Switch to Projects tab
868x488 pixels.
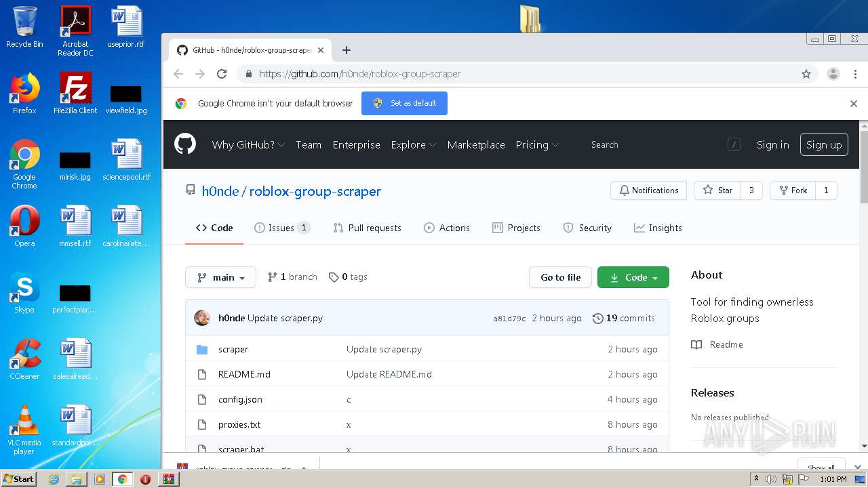517,228
